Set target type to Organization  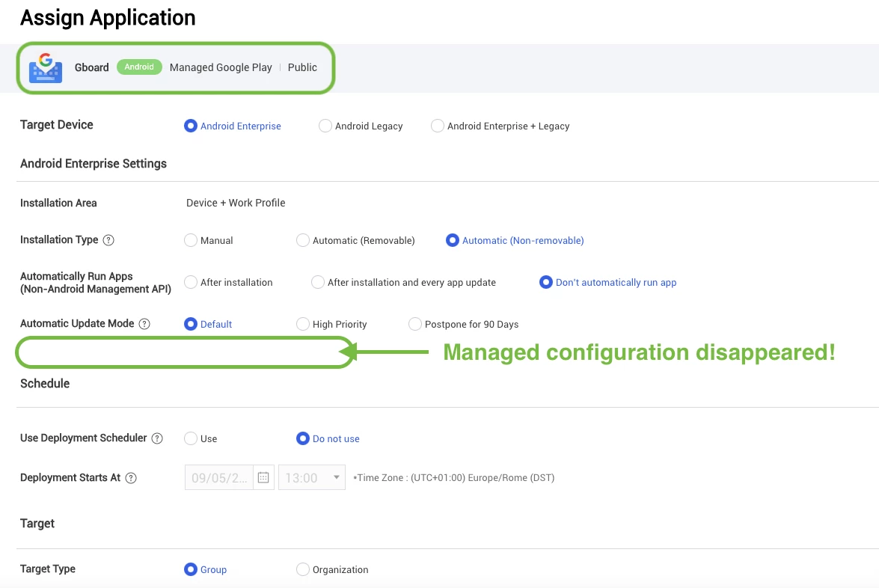coord(303,569)
